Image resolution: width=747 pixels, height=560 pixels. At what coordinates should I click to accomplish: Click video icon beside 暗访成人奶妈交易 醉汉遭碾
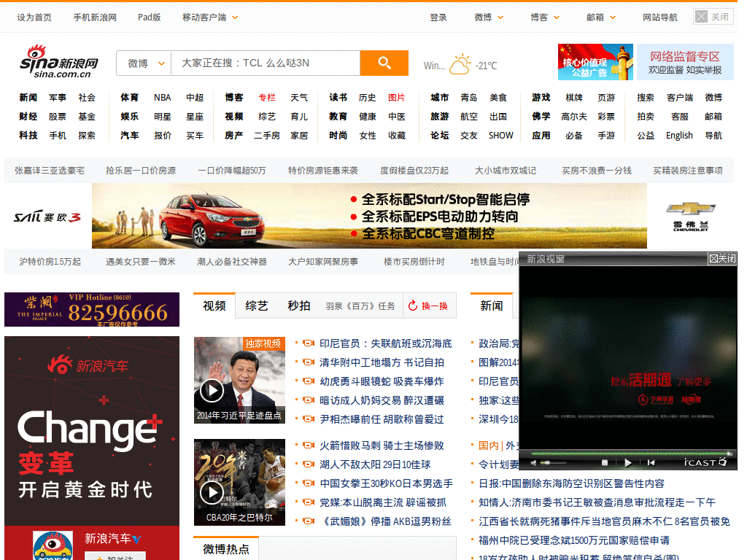tap(309, 400)
